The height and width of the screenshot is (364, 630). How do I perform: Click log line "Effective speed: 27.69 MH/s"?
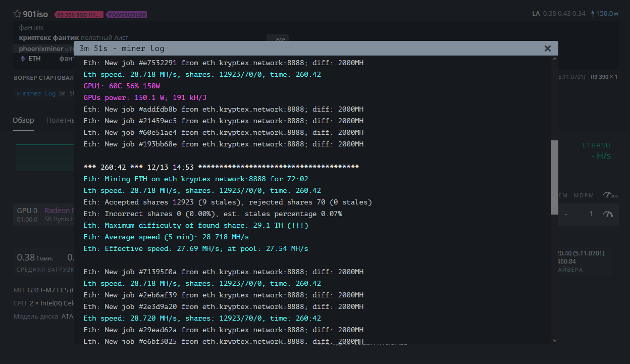(196, 249)
